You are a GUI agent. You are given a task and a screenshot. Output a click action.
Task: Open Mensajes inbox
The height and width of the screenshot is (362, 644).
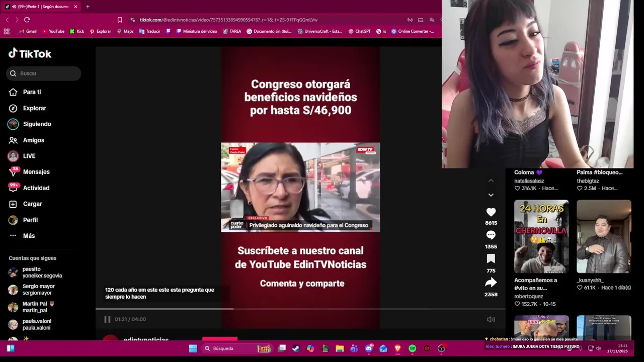[x=29, y=172]
